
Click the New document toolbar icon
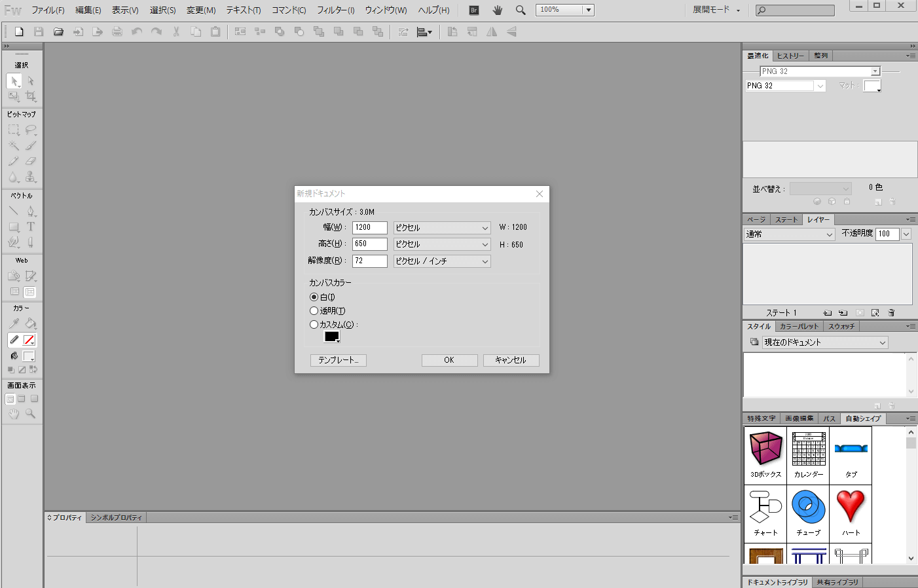(19, 31)
